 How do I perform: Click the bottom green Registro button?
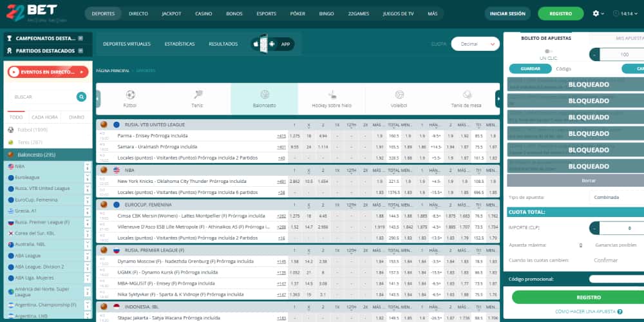pos(589,298)
